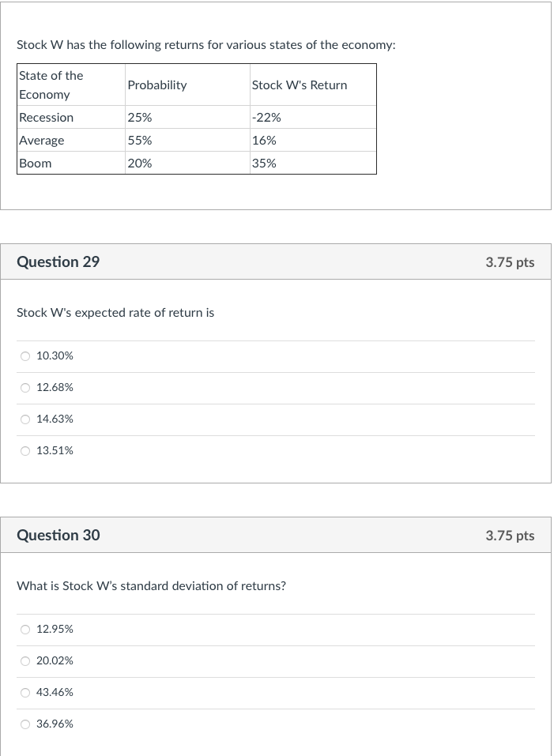Choose the 12.68% radio option
Screen dimensions: 554x756
pyautogui.click(x=25, y=388)
